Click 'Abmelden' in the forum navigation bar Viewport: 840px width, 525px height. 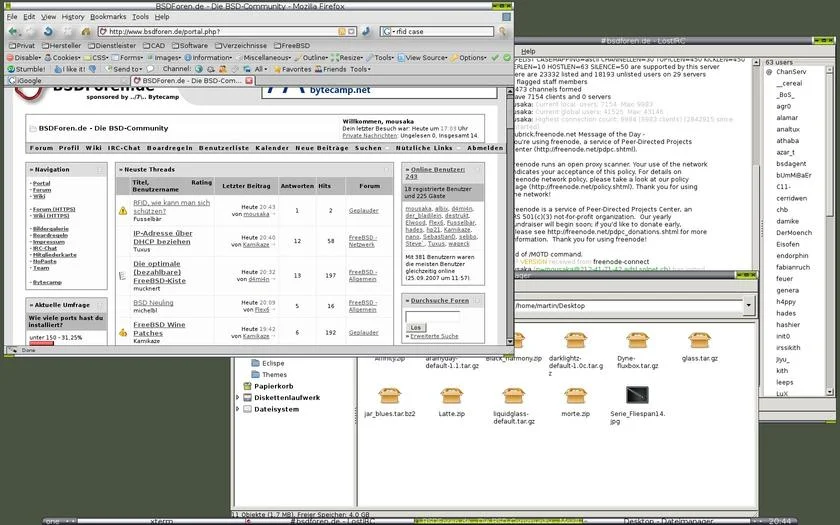(485, 148)
